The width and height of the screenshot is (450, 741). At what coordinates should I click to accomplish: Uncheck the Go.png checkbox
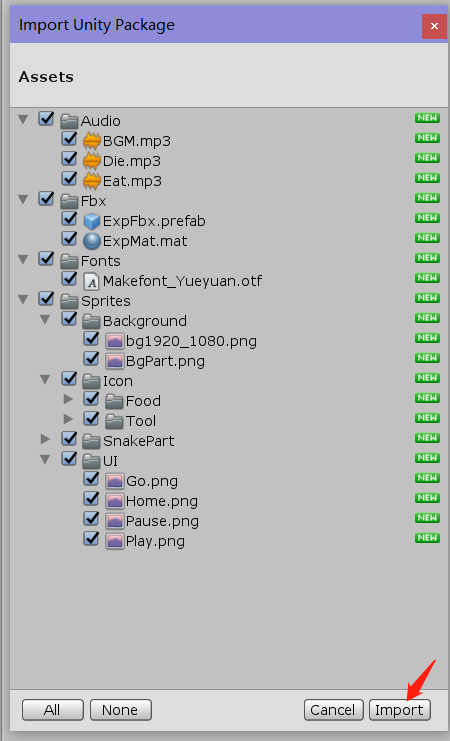pos(91,478)
